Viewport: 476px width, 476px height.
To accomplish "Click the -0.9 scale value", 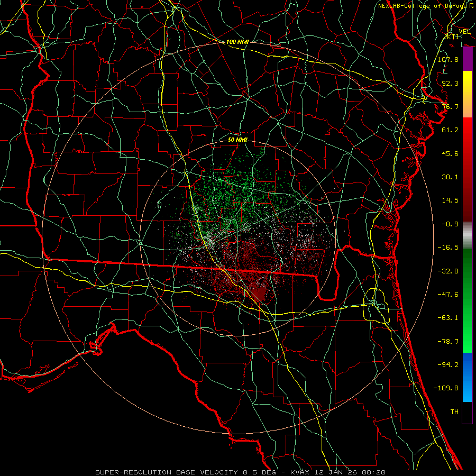I will [x=450, y=224].
